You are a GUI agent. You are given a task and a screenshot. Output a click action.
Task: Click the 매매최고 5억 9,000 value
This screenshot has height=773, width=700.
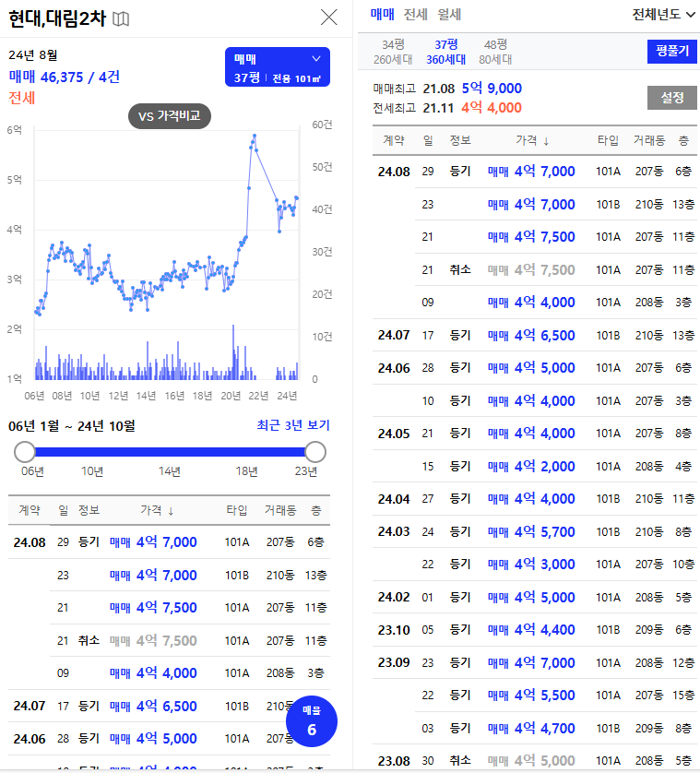492,89
